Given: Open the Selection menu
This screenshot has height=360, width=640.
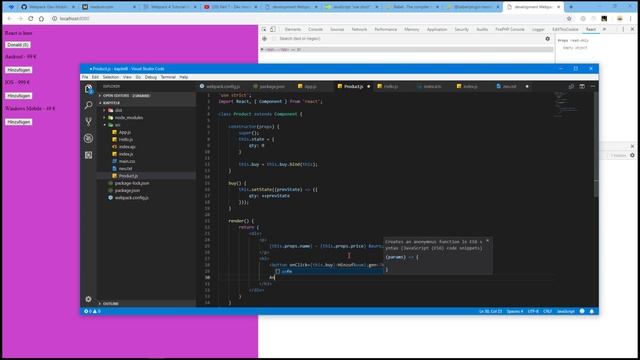Looking at the screenshot, I should [111, 77].
